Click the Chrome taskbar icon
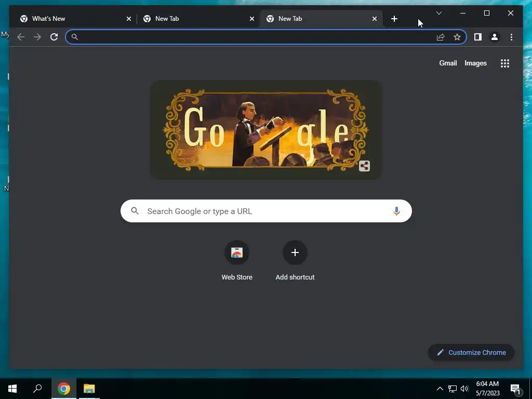The height and width of the screenshot is (399, 532). click(64, 389)
